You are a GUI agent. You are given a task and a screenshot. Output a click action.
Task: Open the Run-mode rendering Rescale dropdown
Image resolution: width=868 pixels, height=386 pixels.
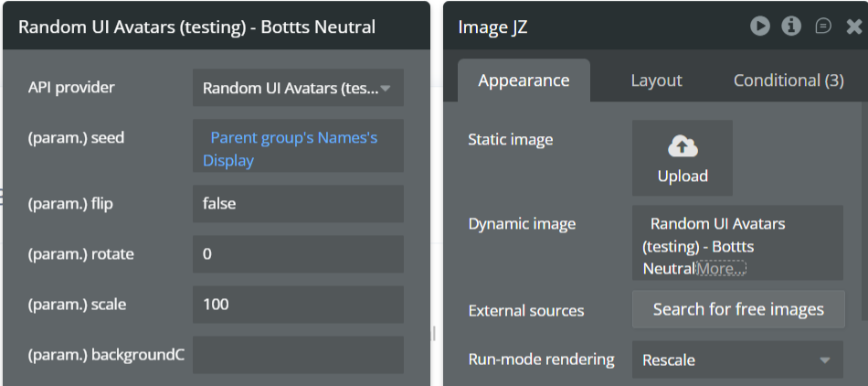coord(736,359)
